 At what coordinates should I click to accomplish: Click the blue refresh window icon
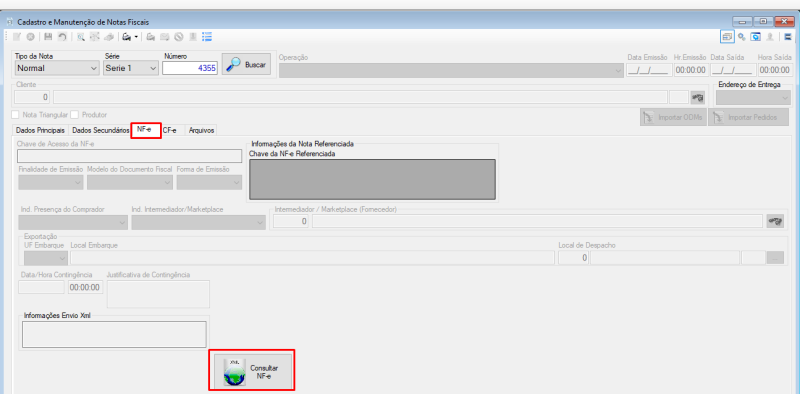[x=756, y=37]
